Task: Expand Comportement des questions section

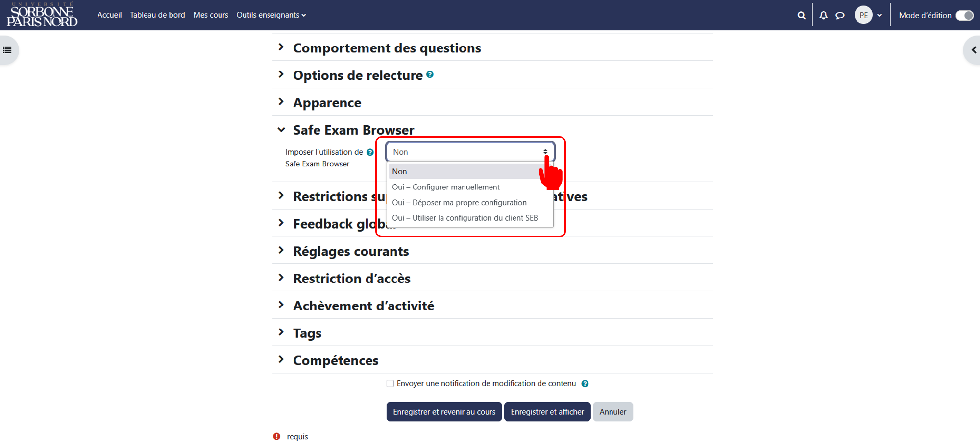Action: pyautogui.click(x=387, y=48)
